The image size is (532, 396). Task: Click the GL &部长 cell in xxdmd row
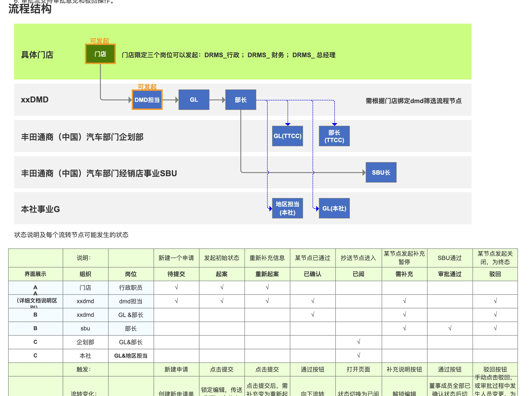point(131,315)
